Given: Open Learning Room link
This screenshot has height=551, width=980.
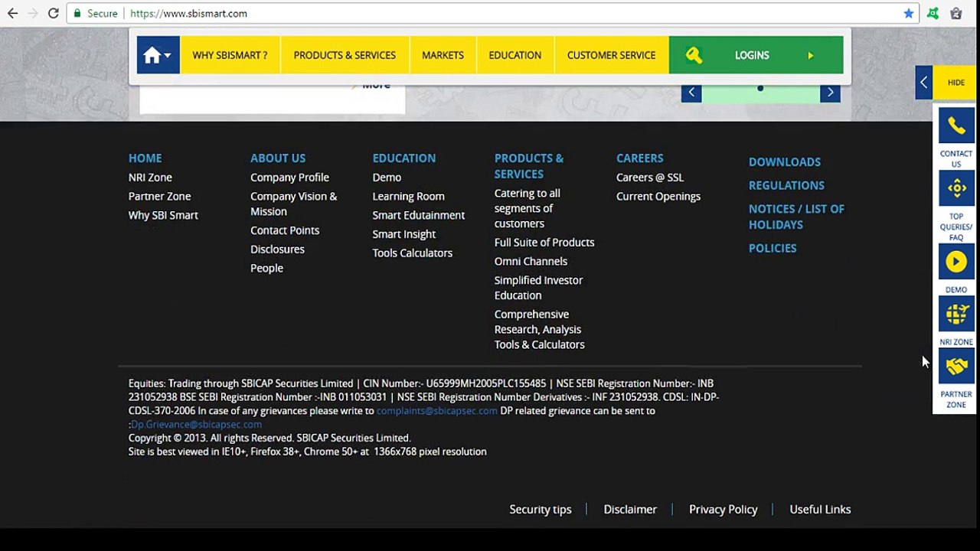Looking at the screenshot, I should tap(408, 197).
